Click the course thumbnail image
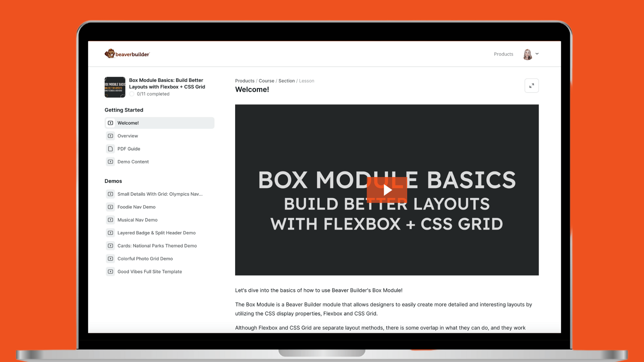The height and width of the screenshot is (362, 644). [115, 87]
